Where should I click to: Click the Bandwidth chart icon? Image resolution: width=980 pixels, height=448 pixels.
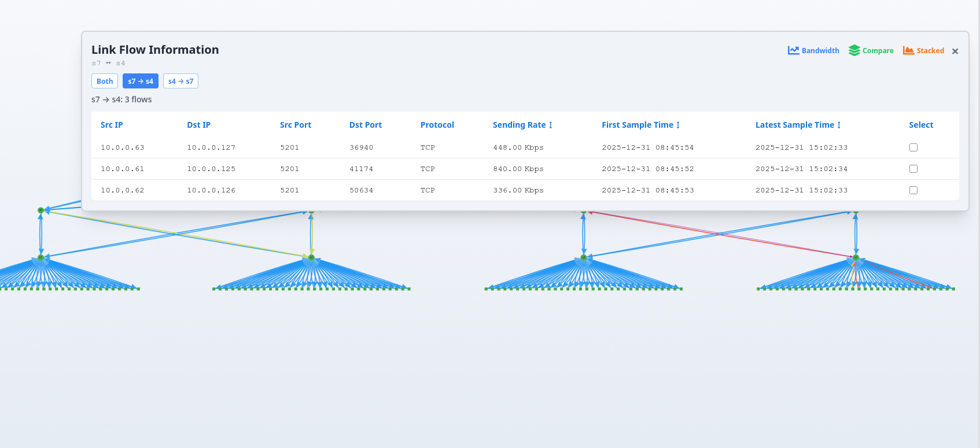tap(793, 50)
